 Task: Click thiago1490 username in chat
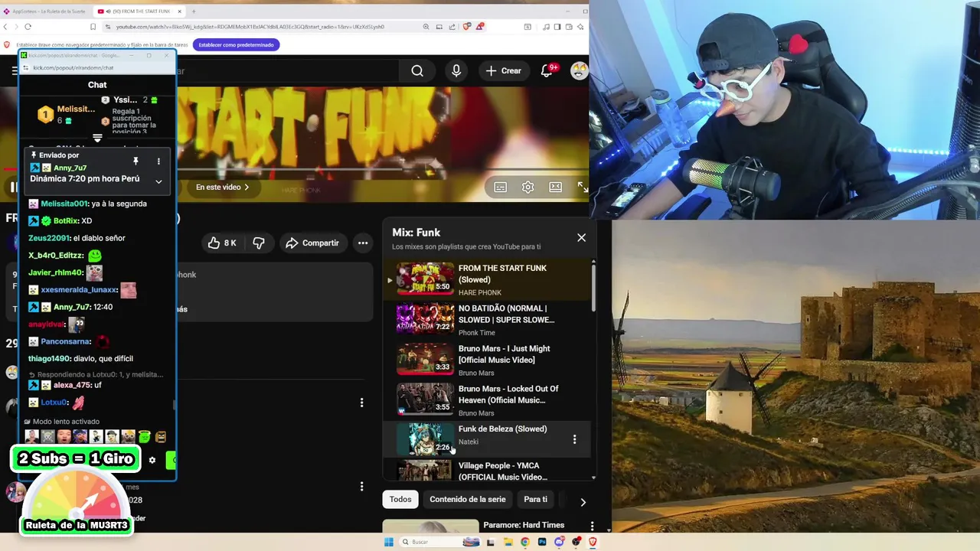49,358
